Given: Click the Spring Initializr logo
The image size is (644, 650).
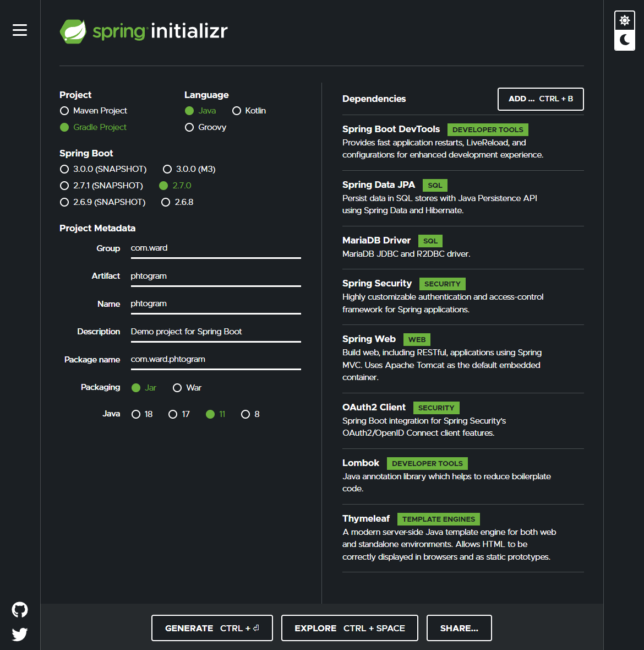Looking at the screenshot, I should point(143,31).
